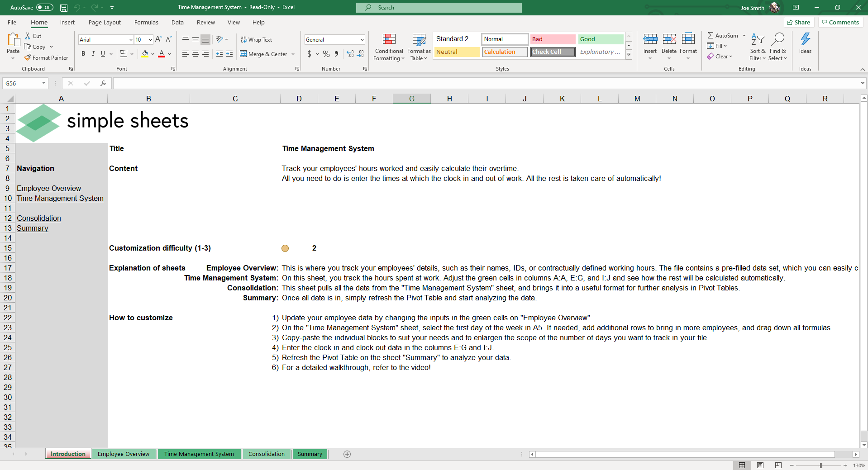Switch to the Data ribbon tab
The image size is (868, 470).
177,23
